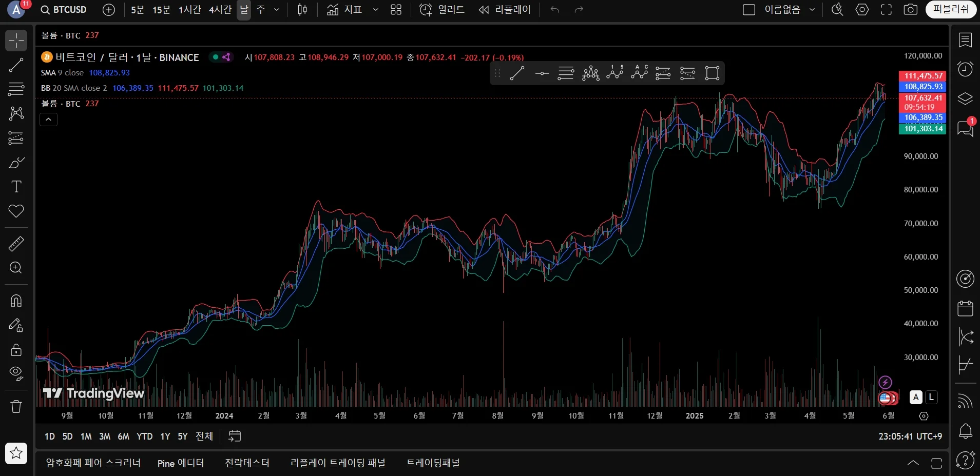Screen dimensions: 980x476
Task: Take a chart snapshot with camera icon
Action: [x=911, y=10]
